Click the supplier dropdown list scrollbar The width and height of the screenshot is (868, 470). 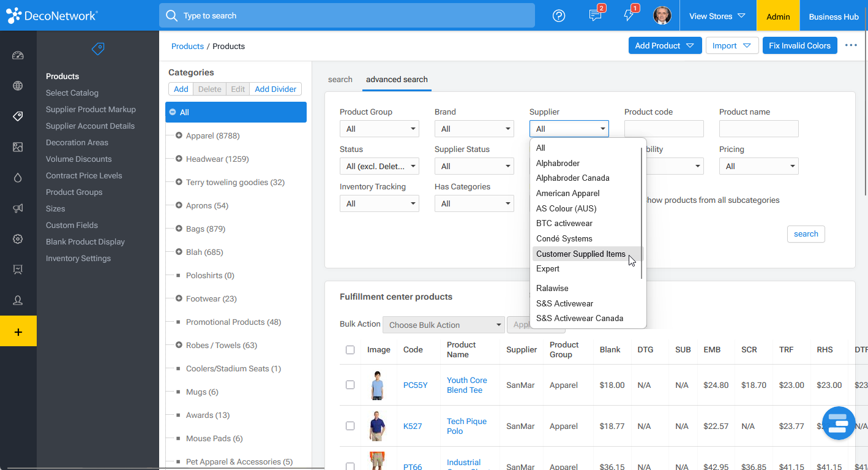[x=642, y=208]
